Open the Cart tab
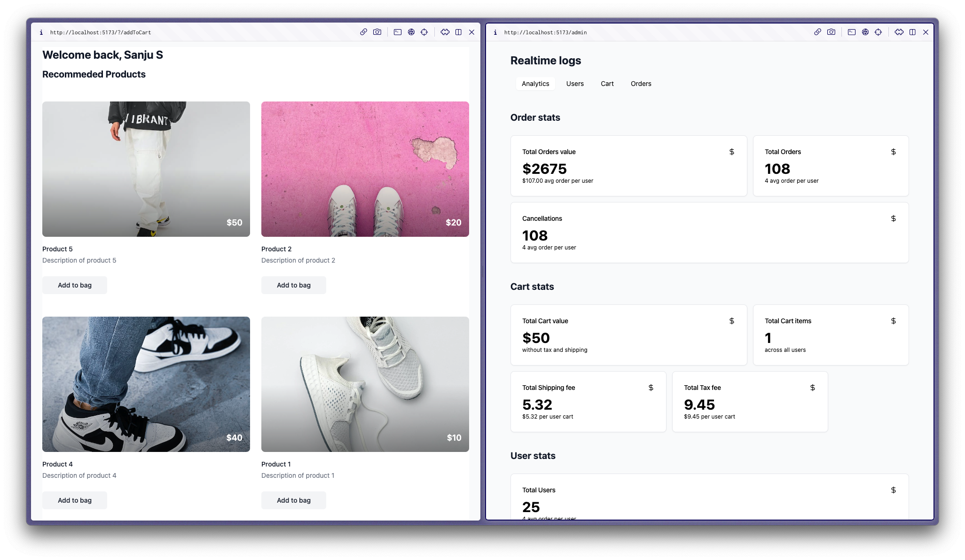The height and width of the screenshot is (560, 965). tap(607, 84)
